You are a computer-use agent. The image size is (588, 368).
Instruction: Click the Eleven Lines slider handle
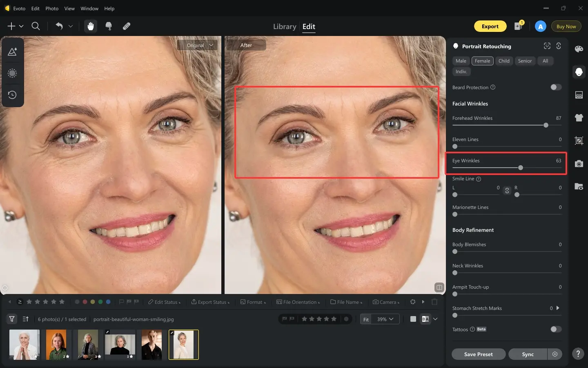pos(455,146)
